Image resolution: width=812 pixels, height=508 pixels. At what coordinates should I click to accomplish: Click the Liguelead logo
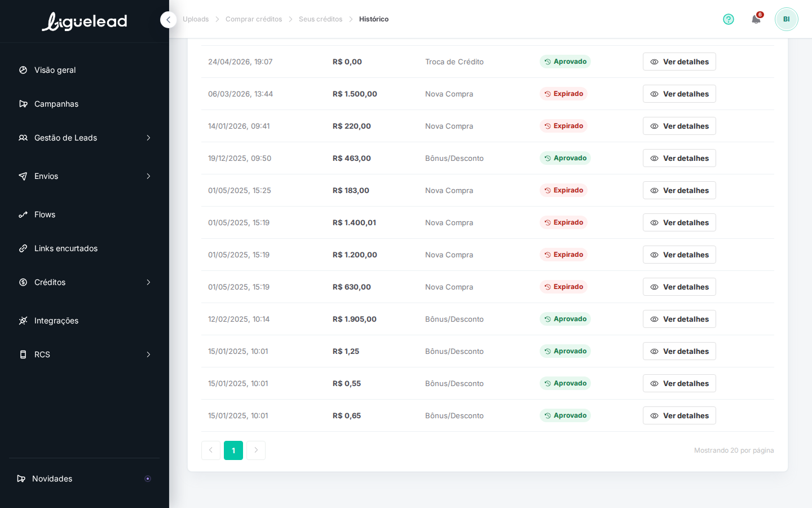[85, 21]
